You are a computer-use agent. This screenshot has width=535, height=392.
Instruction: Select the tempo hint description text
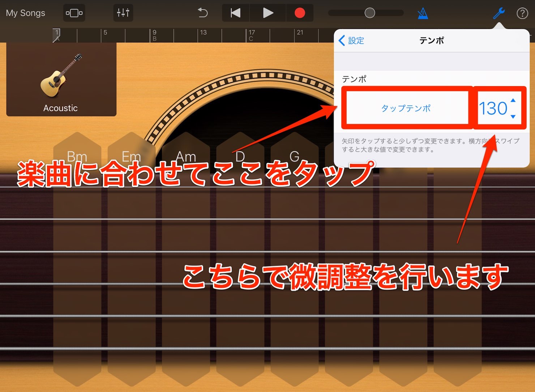431,145
